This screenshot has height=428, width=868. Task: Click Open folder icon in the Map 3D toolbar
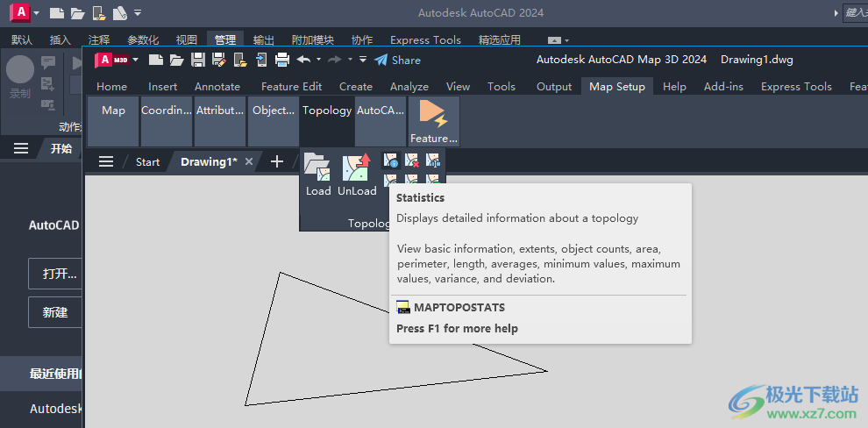pyautogui.click(x=176, y=60)
